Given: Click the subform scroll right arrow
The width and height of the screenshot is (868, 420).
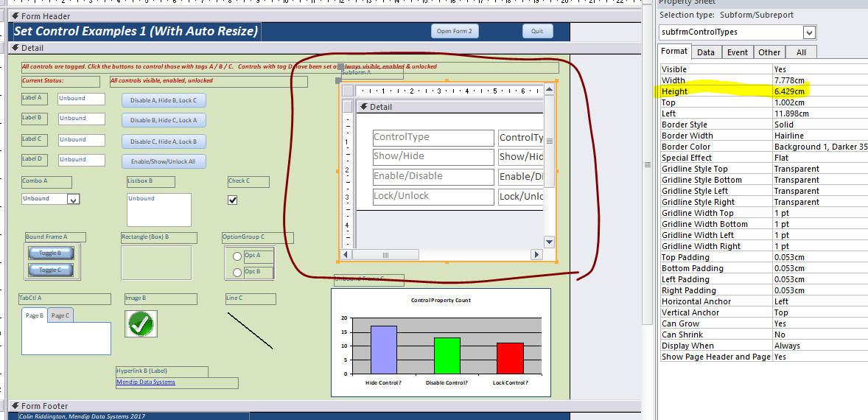Looking at the screenshot, I should (x=536, y=255).
